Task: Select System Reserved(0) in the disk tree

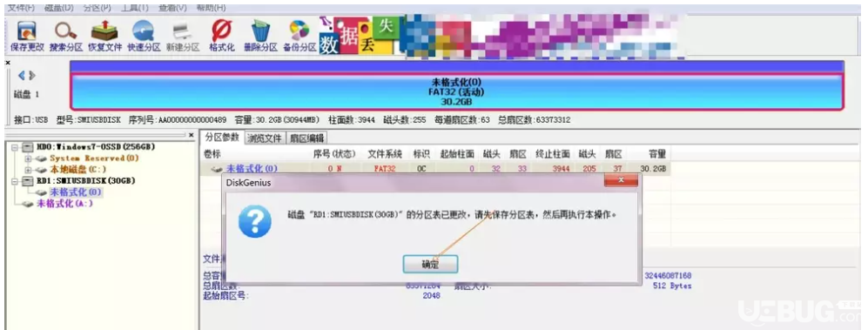Action: pos(94,158)
